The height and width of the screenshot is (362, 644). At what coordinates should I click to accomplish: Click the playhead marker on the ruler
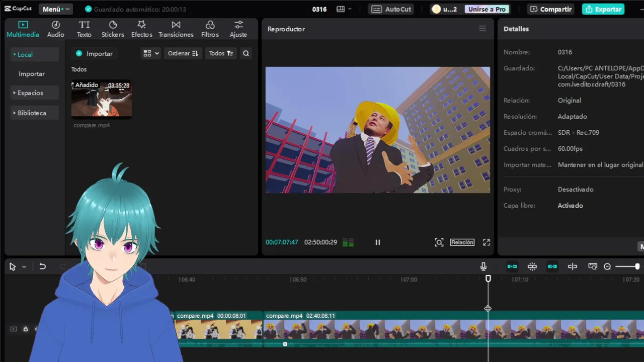(488, 279)
